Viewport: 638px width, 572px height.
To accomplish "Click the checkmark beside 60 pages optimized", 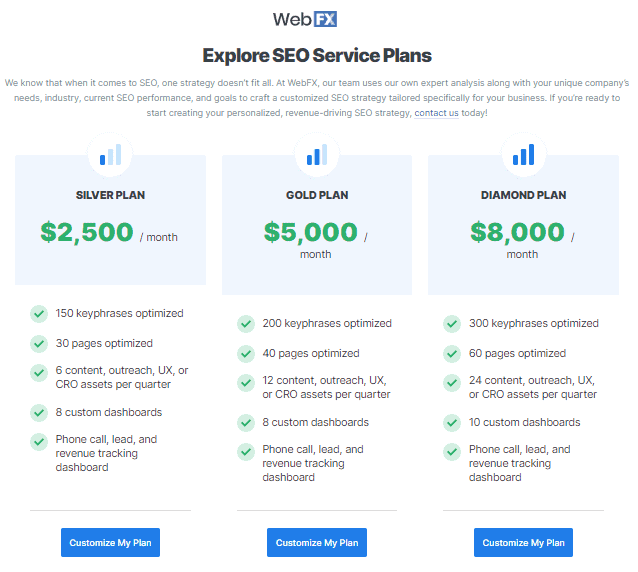I will (452, 354).
